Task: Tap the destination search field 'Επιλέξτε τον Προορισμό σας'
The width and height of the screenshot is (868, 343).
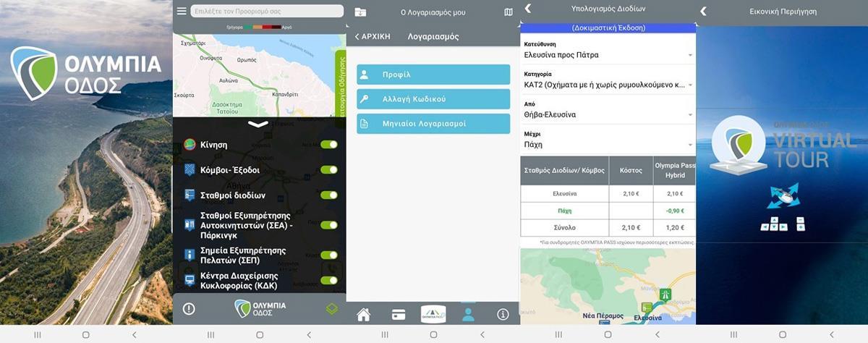Action: pos(267,12)
